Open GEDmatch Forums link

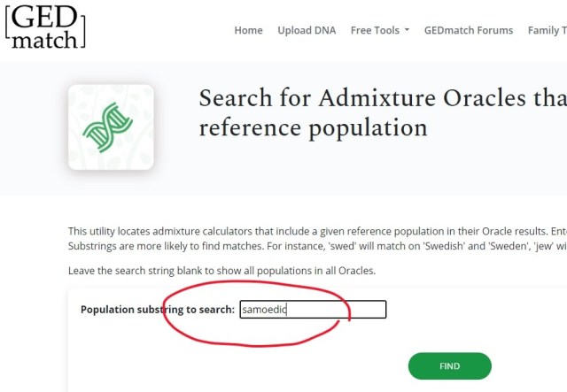(468, 30)
